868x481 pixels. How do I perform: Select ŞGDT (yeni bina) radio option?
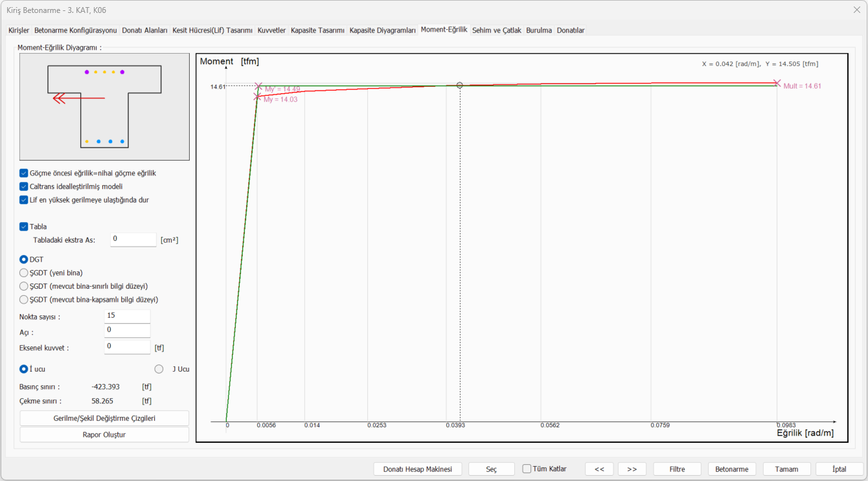[x=24, y=273]
